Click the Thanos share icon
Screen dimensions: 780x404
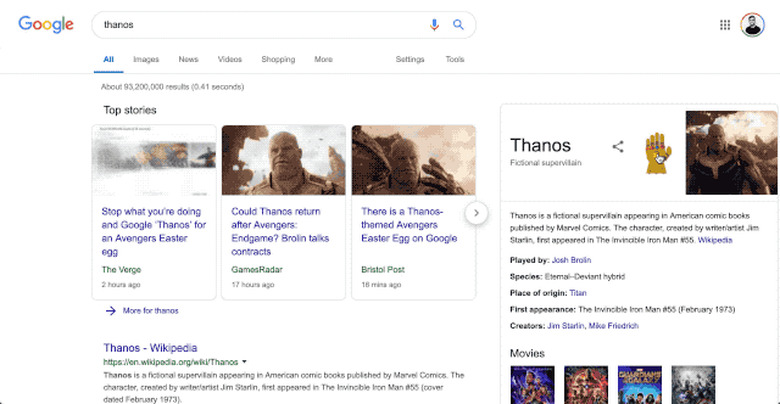(618, 147)
